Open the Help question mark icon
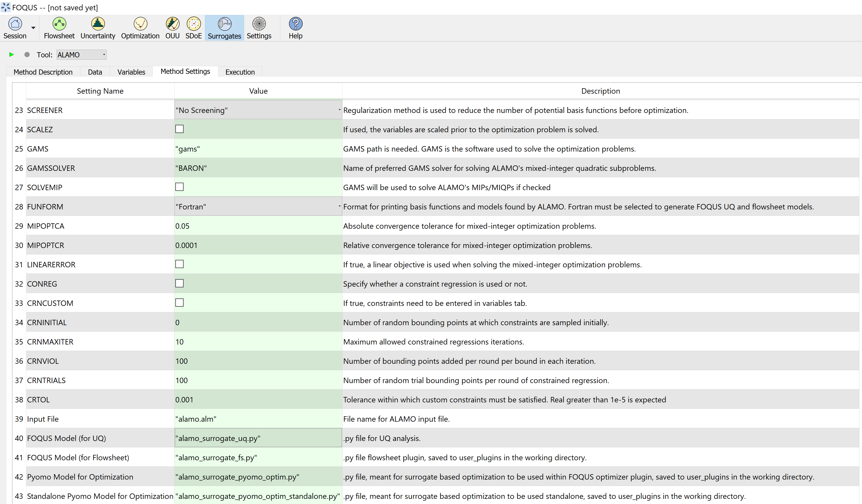 coord(296,24)
